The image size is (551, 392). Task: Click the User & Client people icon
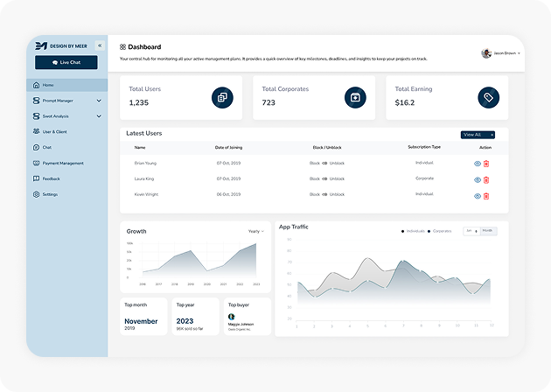tap(36, 131)
